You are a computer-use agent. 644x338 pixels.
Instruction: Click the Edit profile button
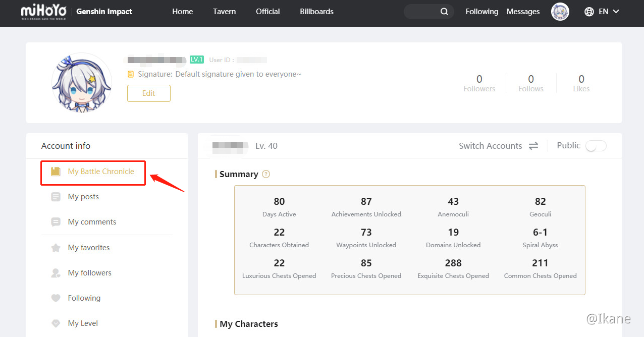[x=148, y=93]
